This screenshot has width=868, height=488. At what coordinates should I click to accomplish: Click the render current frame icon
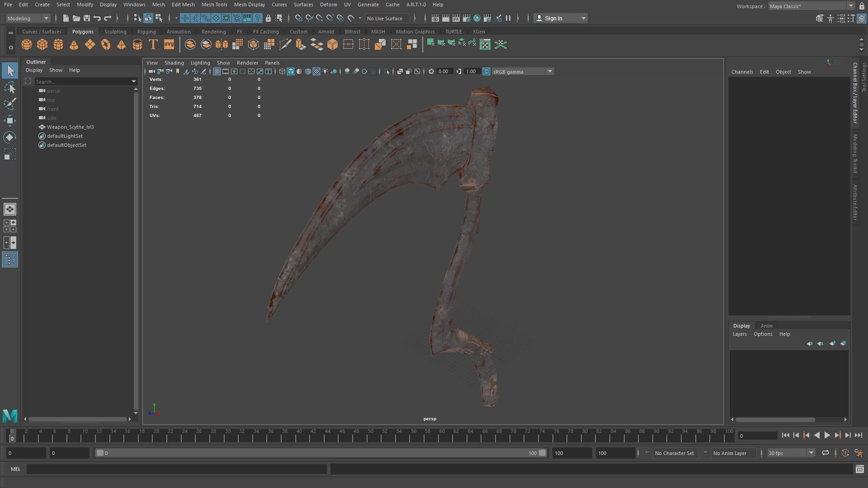pyautogui.click(x=445, y=18)
